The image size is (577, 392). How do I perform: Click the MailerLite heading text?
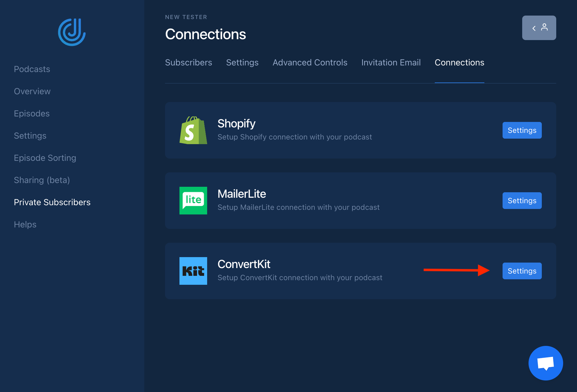tap(241, 194)
